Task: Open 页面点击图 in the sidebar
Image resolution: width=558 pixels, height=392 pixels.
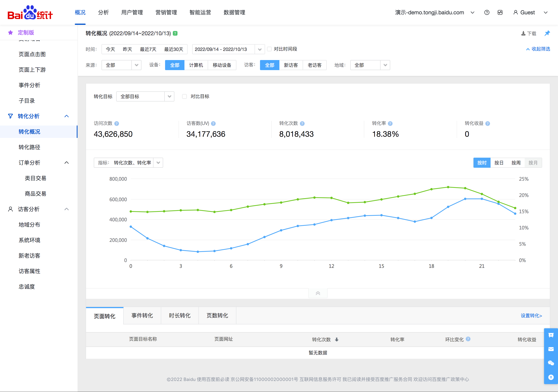Action: (32, 54)
